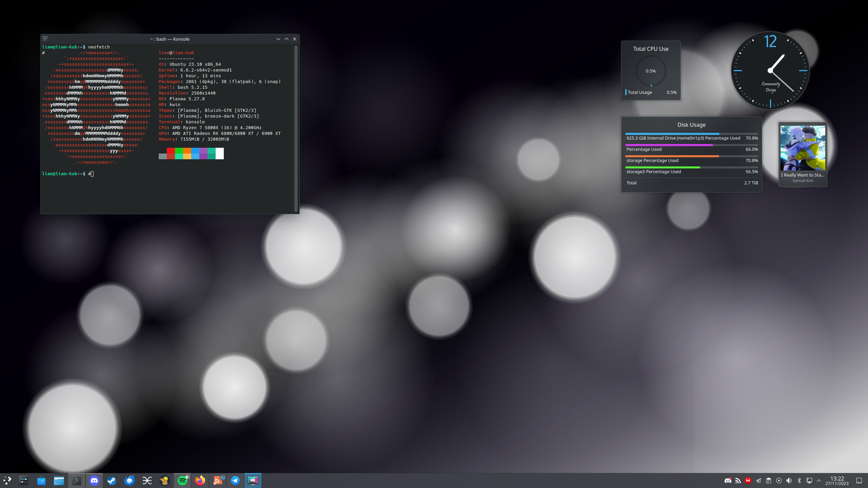This screenshot has height=488, width=868.
Task: Open Firefox from the task manager
Action: [200, 481]
